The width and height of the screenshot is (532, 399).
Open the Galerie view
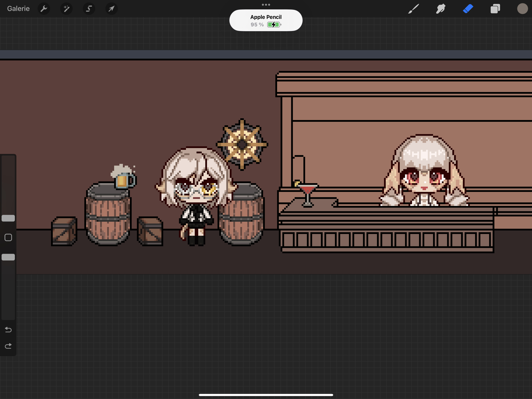pos(18,9)
